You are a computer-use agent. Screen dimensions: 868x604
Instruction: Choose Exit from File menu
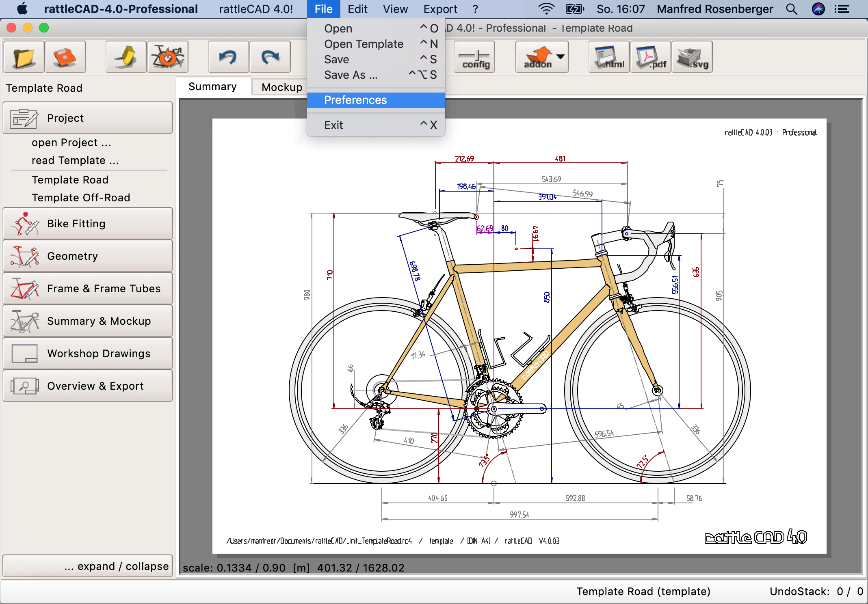pos(376,125)
